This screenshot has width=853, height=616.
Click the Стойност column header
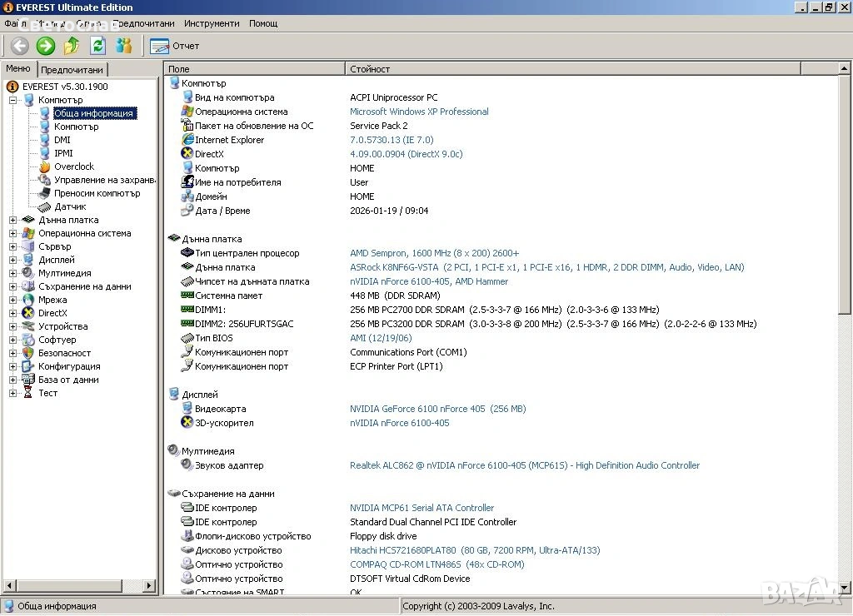[x=370, y=69]
